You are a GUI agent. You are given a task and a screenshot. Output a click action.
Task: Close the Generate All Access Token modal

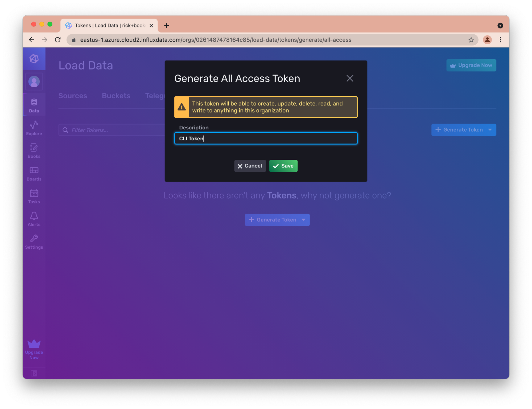(350, 78)
